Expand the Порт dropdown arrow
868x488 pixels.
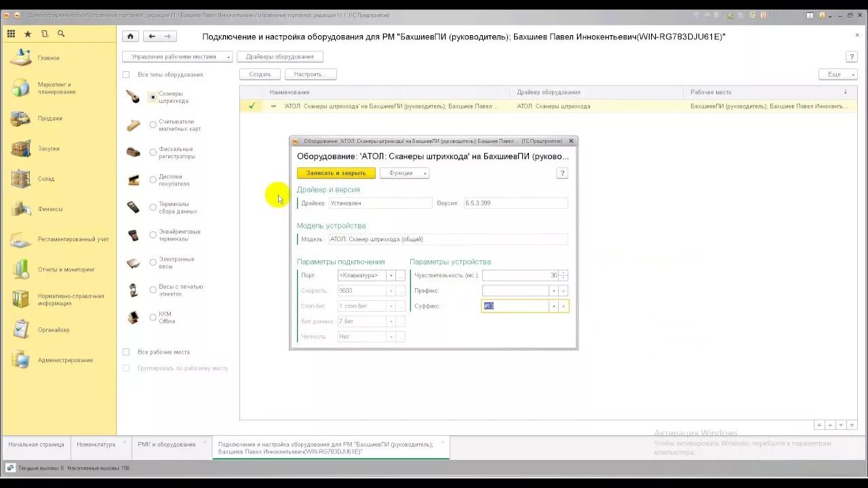click(x=391, y=276)
